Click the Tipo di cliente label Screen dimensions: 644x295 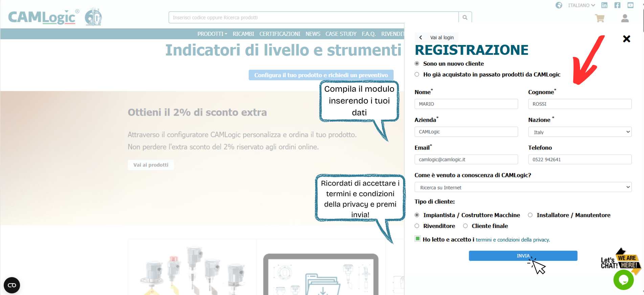click(x=435, y=202)
